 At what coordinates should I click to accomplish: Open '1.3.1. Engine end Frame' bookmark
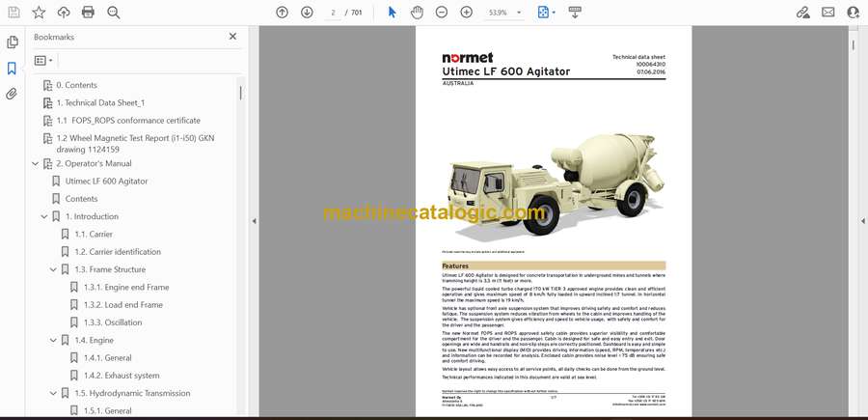[126, 287]
